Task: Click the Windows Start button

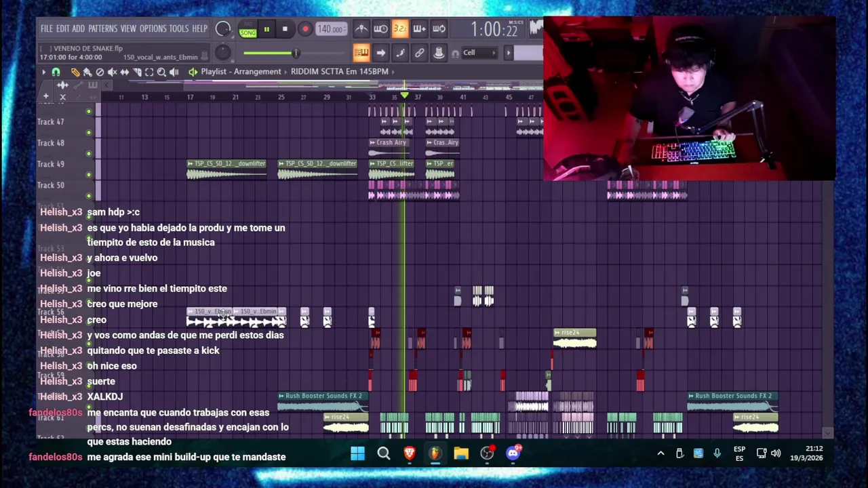Action: (x=357, y=453)
